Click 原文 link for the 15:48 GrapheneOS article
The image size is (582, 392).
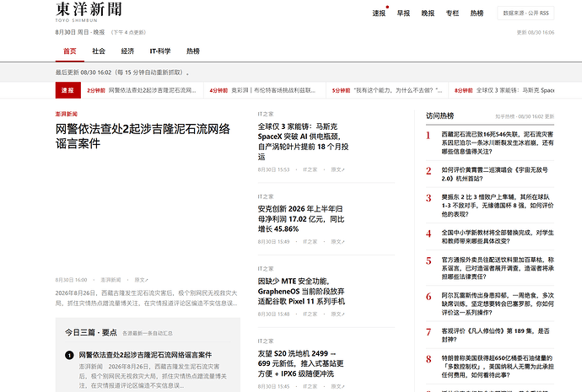pyautogui.click(x=337, y=314)
